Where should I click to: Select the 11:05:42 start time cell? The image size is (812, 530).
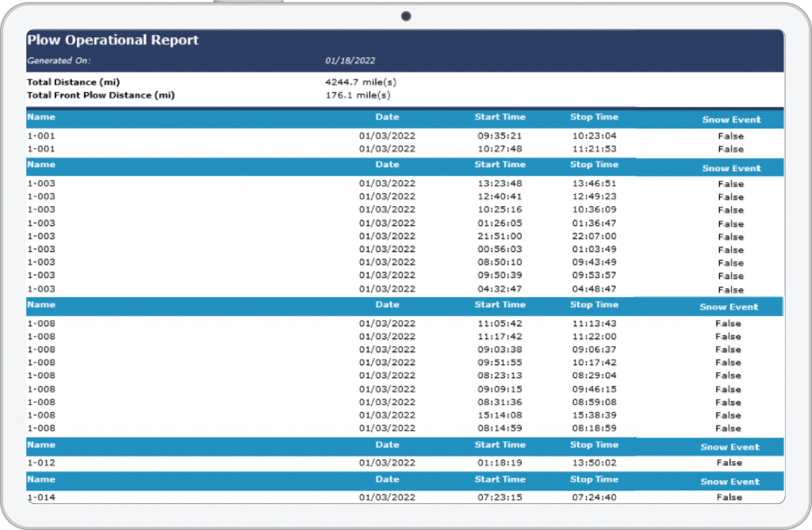[500, 323]
